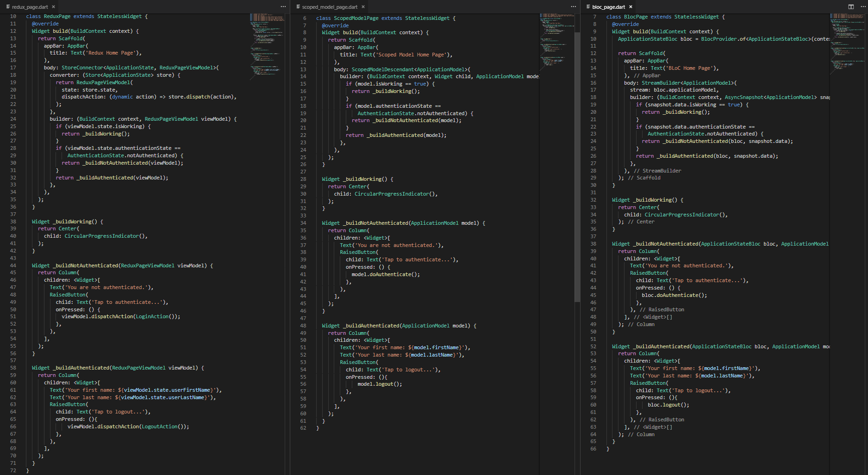Click 'bloc.doAuthenticate();' in bloc_page.dart

674,295
